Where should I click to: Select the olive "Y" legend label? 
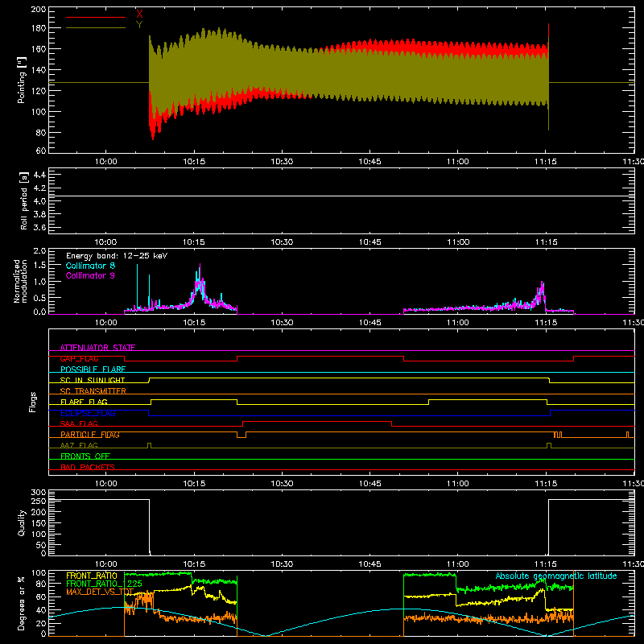(x=139, y=25)
